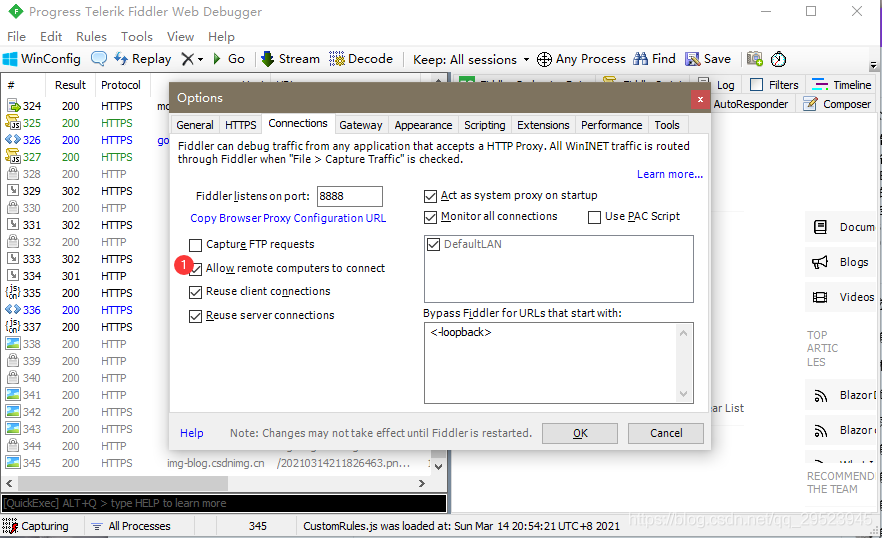The width and height of the screenshot is (882, 538).
Task: Click session list scroll right arrow
Action: 421,483
